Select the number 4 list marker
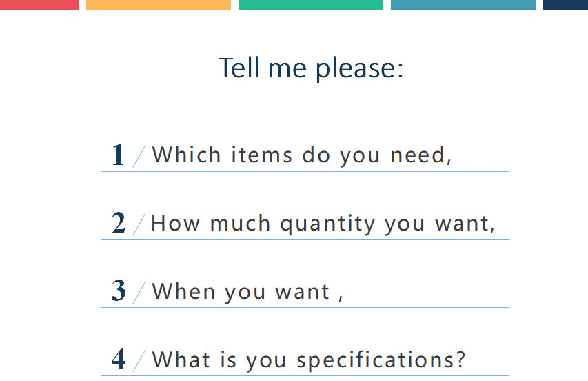588x381 pixels. (119, 359)
